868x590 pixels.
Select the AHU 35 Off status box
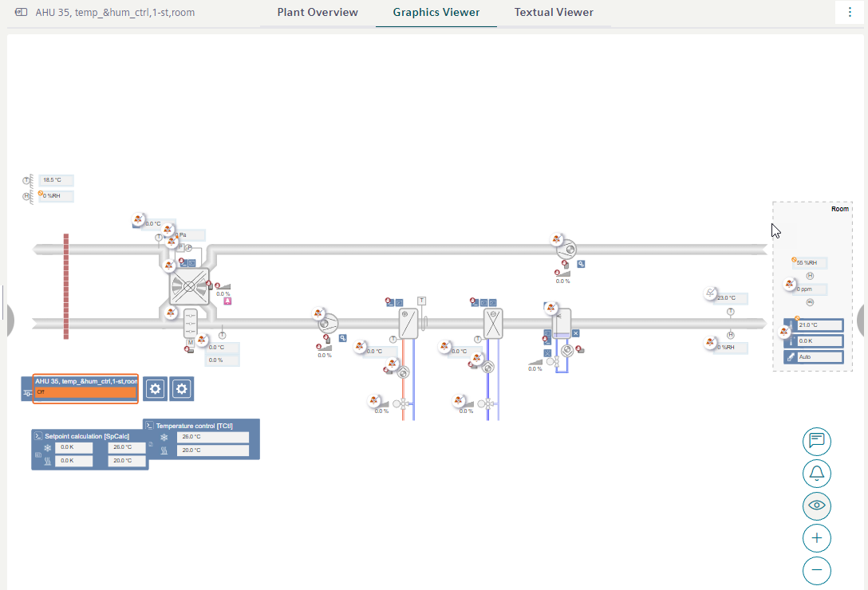85,392
